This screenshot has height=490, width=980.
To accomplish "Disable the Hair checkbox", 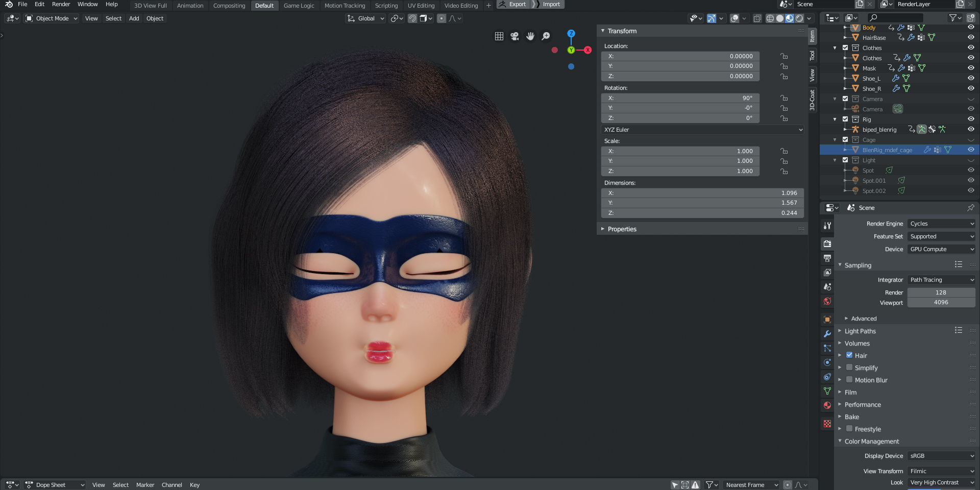I will coord(849,355).
